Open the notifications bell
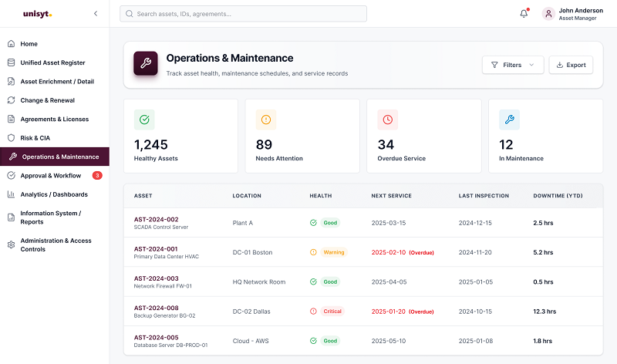The image size is (617, 364). coord(524,14)
